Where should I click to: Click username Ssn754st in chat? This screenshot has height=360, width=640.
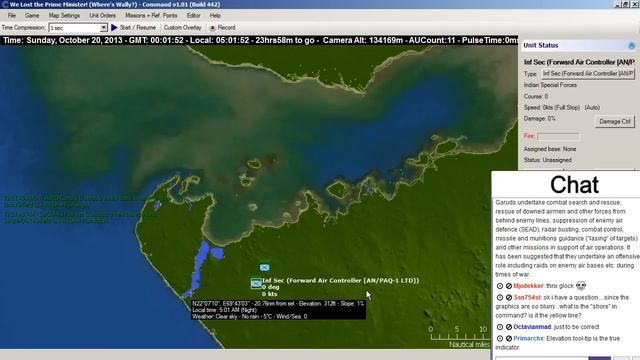pos(527,298)
